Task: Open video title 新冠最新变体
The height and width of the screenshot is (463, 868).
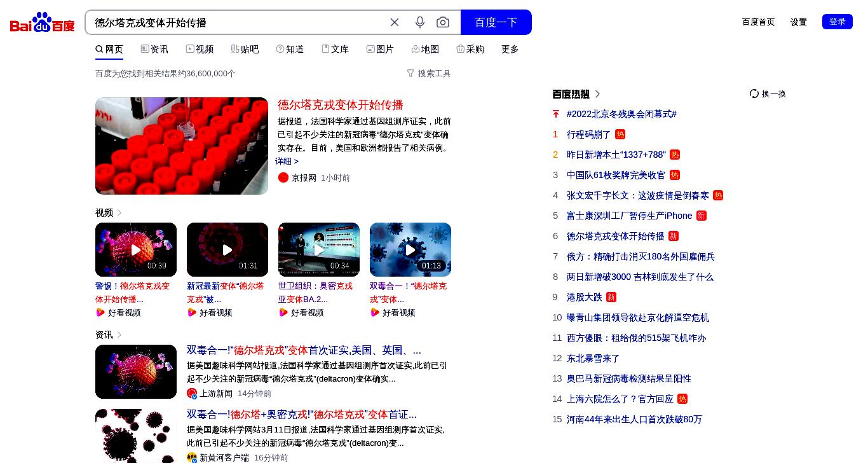Action: click(225, 293)
